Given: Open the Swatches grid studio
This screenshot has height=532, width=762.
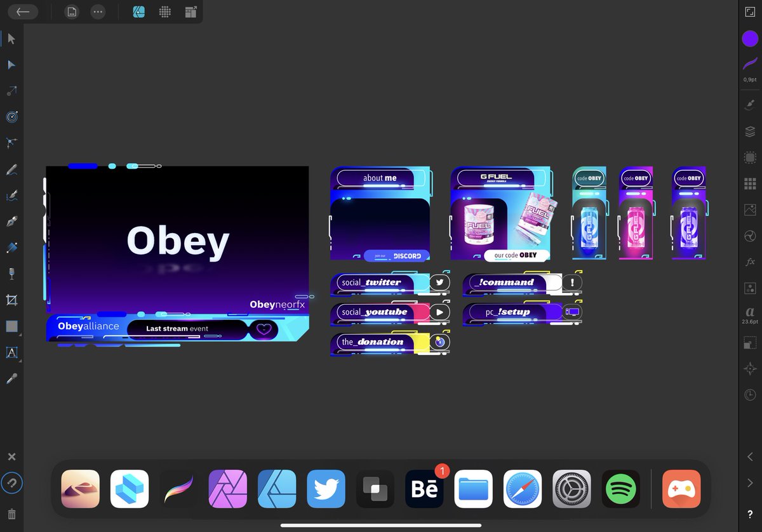Looking at the screenshot, I should (750, 183).
